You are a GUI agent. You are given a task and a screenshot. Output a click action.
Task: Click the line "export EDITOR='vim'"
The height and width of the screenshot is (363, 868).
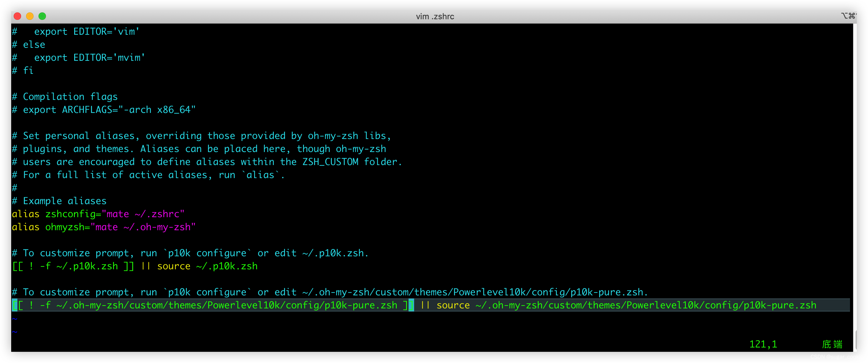coord(76,32)
